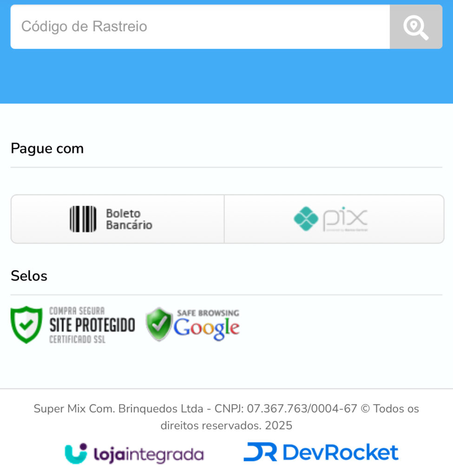Click the Certificado SSL caption
Screen dimensions: 453x476
tap(78, 339)
